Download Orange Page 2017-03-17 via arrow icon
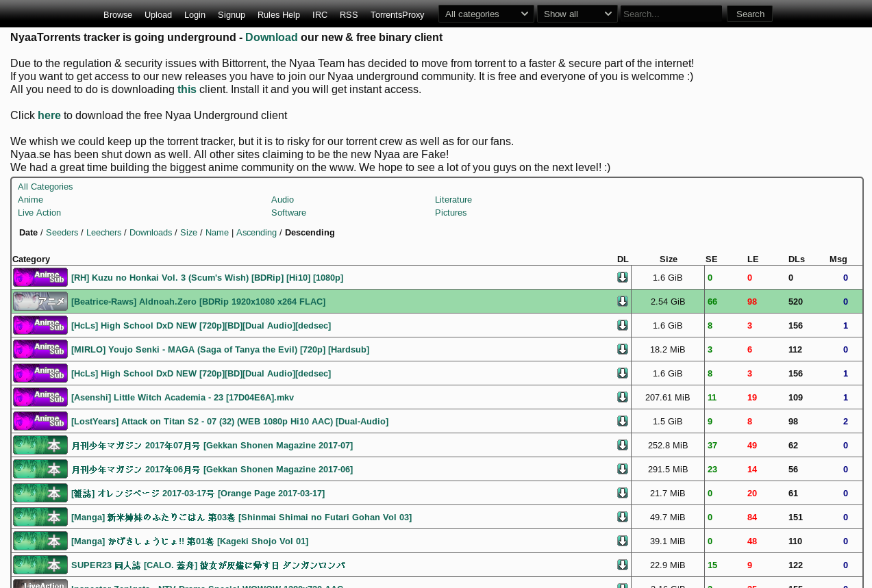Screen dimensions: 872x588 click(623, 493)
